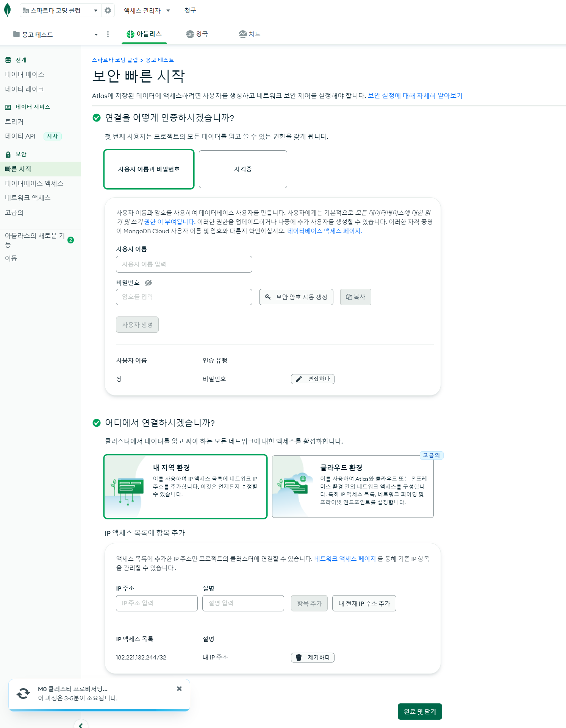
Task: Click the key icon in auto-generate password
Action: click(x=268, y=297)
